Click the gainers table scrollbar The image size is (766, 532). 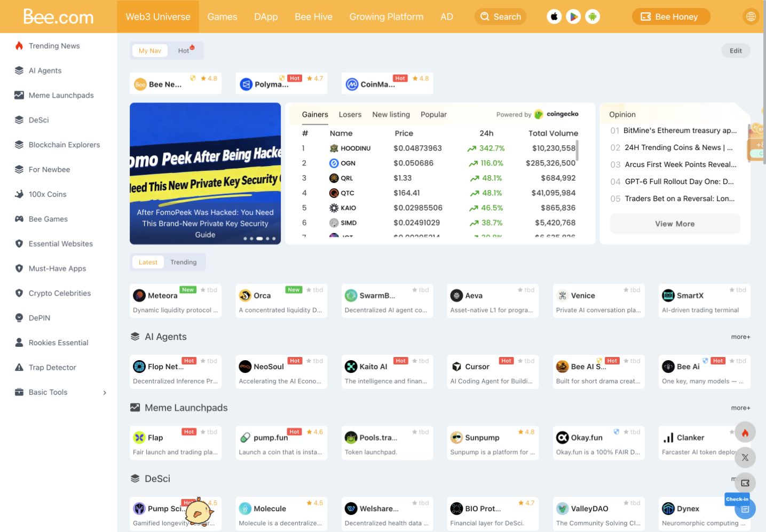[x=578, y=151]
